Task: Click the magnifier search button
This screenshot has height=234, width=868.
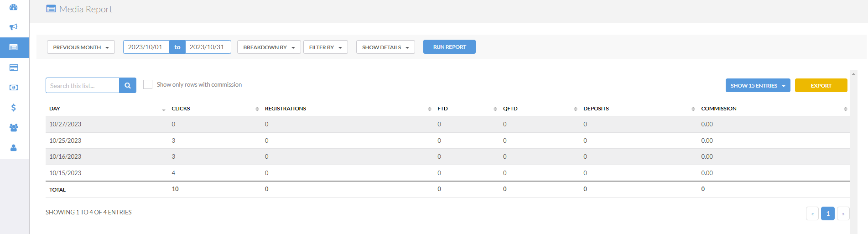Action: coord(128,85)
